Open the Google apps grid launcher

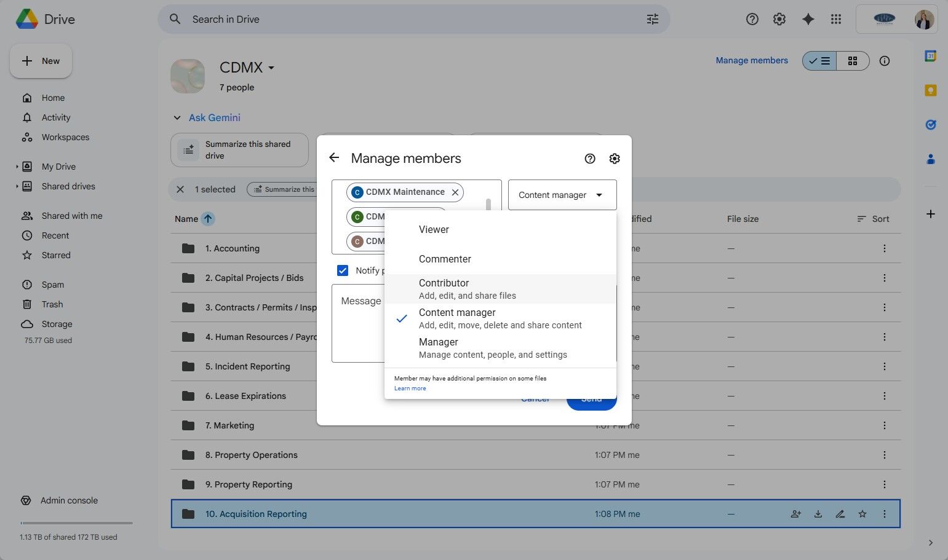(x=835, y=19)
